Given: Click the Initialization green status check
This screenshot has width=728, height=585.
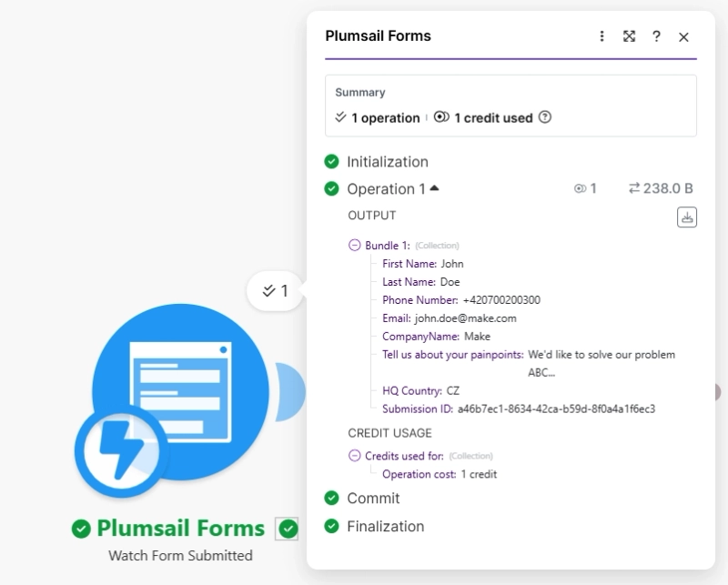Looking at the screenshot, I should (x=332, y=162).
